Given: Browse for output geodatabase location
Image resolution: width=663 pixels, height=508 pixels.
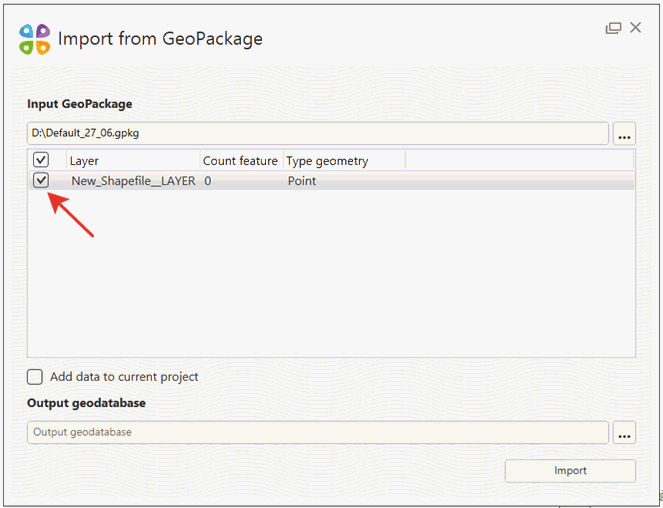Looking at the screenshot, I should [624, 433].
